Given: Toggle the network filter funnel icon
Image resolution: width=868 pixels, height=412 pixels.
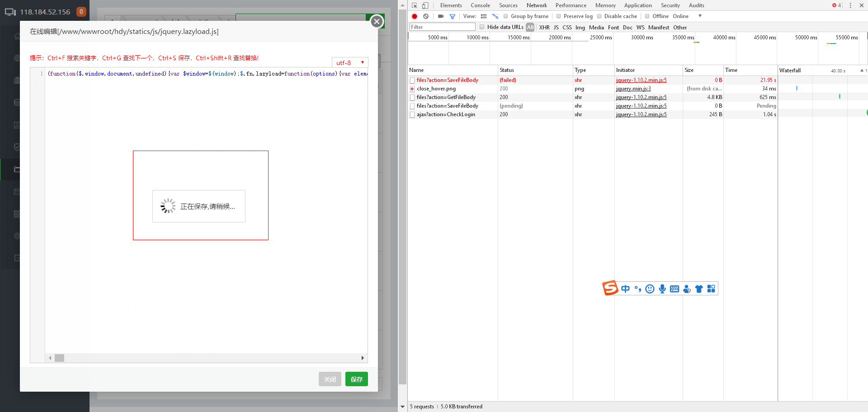Looking at the screenshot, I should (452, 16).
